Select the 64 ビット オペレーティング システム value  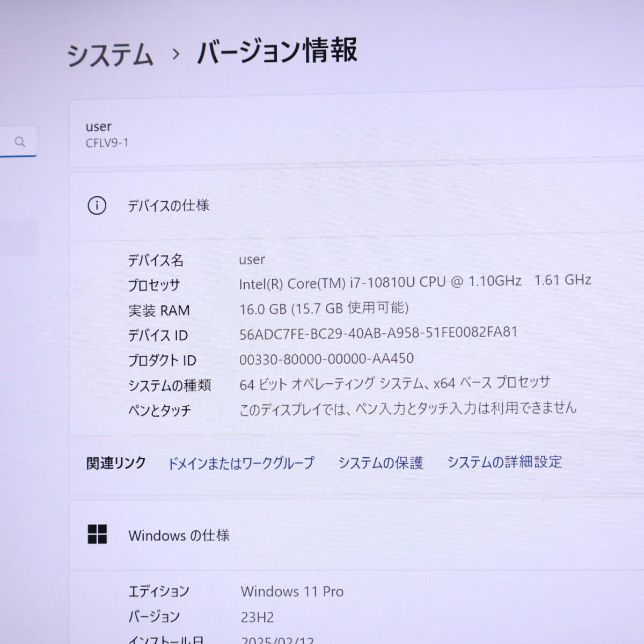pos(395,383)
